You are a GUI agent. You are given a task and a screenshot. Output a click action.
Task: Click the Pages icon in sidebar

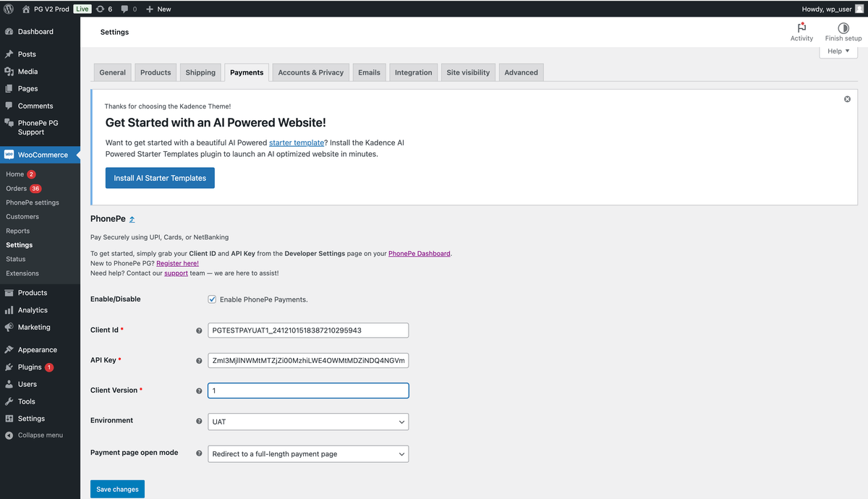tap(9, 89)
